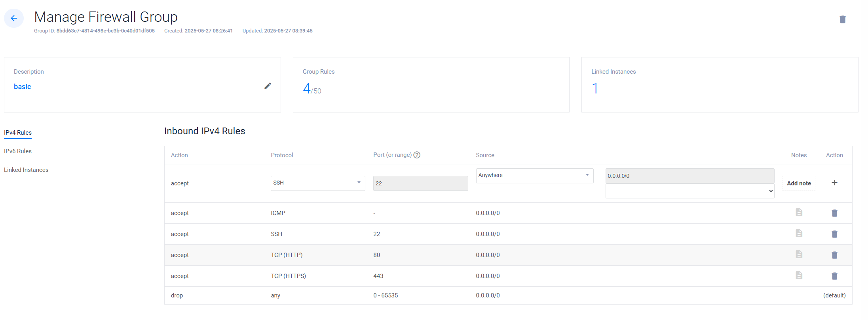Click the TCP (HTTPS) protocol cell
Viewport: 868px width, 320px height.
click(x=288, y=276)
